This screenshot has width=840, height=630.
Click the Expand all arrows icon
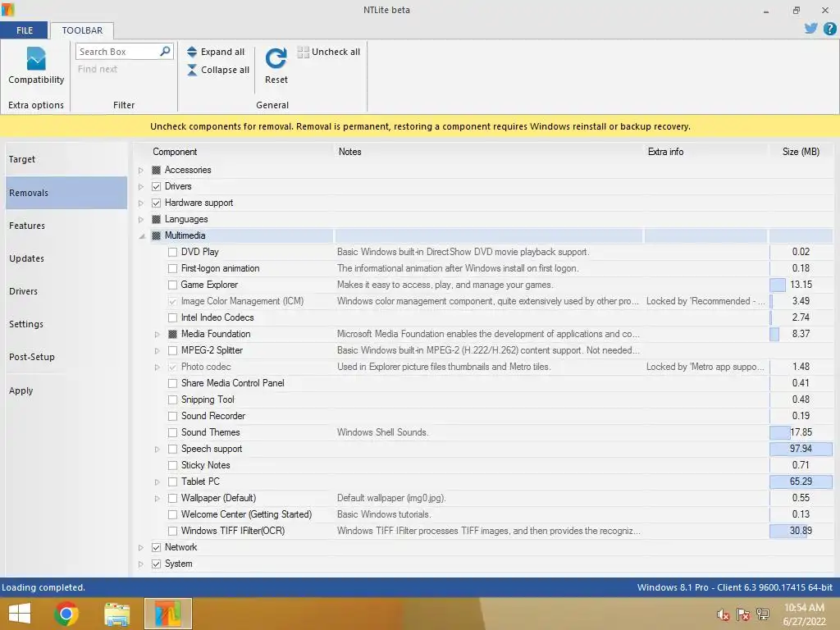coord(192,52)
